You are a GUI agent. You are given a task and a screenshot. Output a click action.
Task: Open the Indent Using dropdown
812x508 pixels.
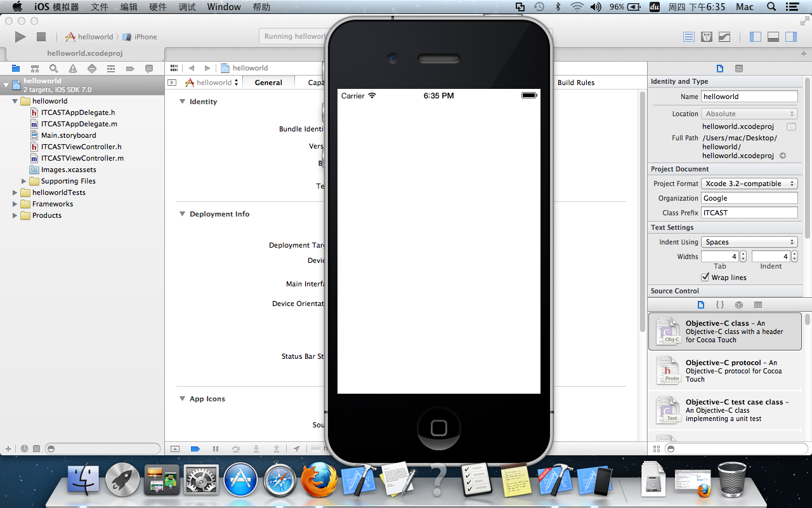749,242
